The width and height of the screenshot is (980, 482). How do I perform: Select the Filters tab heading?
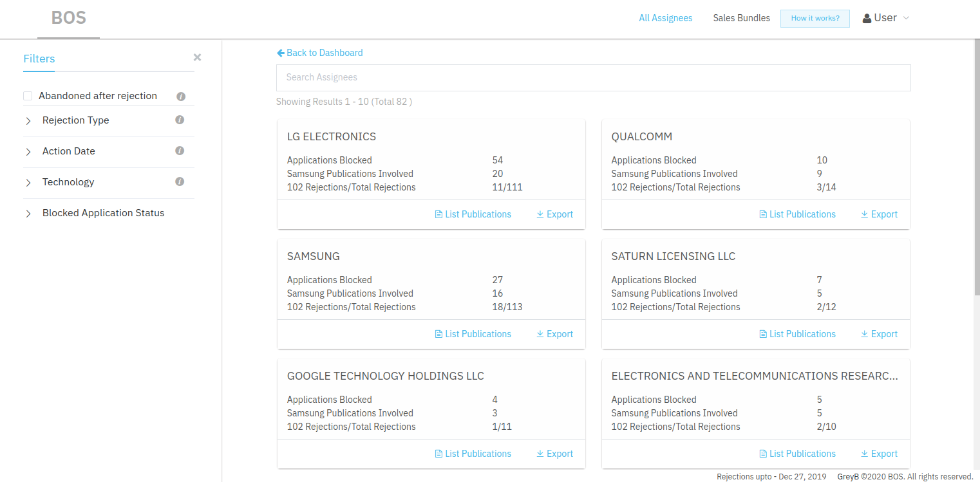[39, 59]
